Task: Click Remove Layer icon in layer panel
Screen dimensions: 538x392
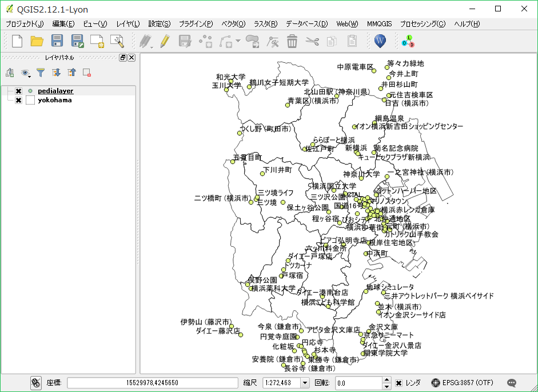Action: (87, 73)
